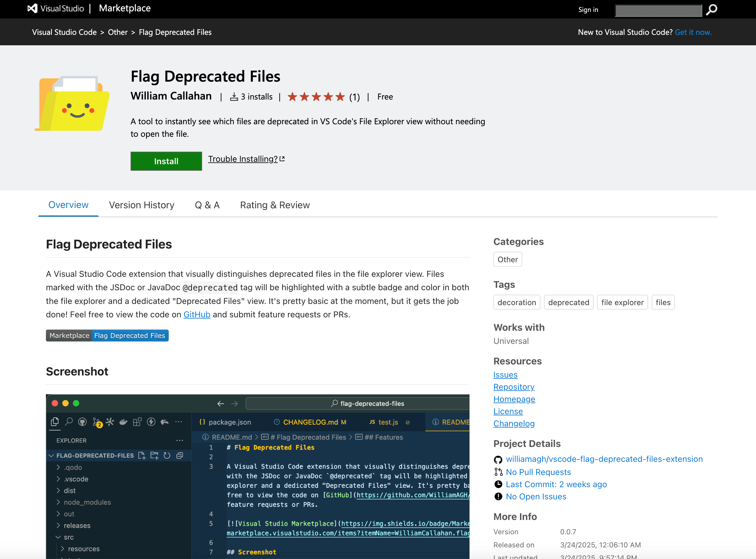
Task: Open Source Control showing 2 pending changes
Action: (x=96, y=422)
